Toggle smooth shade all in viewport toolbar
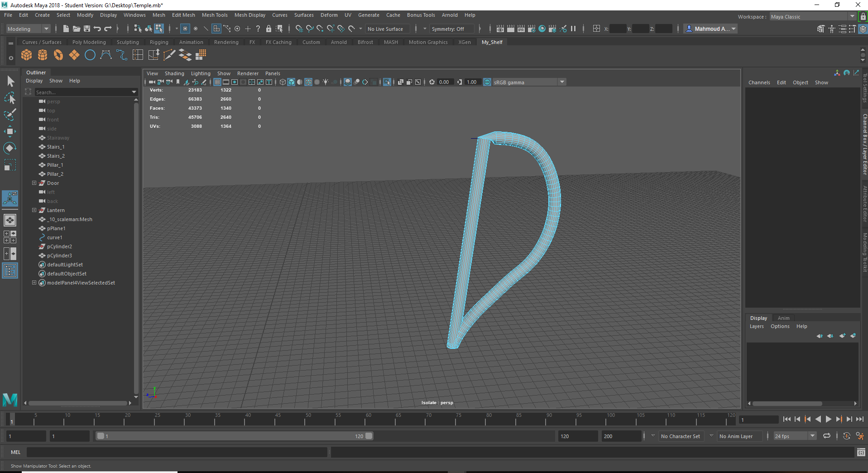The image size is (868, 473). tap(291, 82)
